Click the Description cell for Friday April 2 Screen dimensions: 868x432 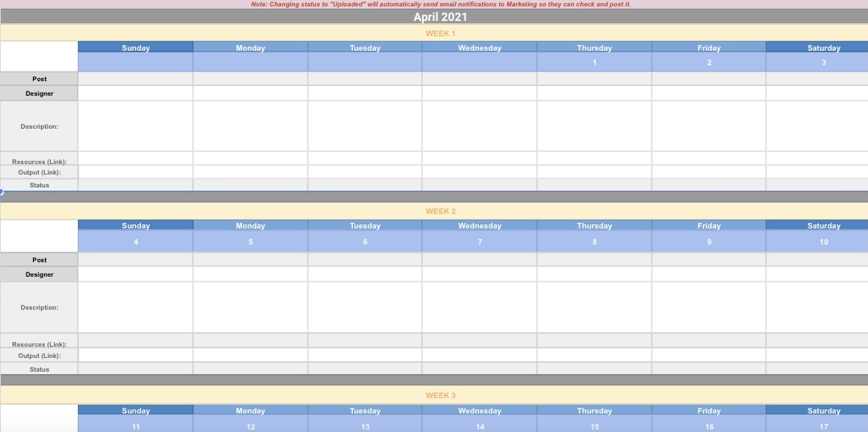(x=709, y=126)
